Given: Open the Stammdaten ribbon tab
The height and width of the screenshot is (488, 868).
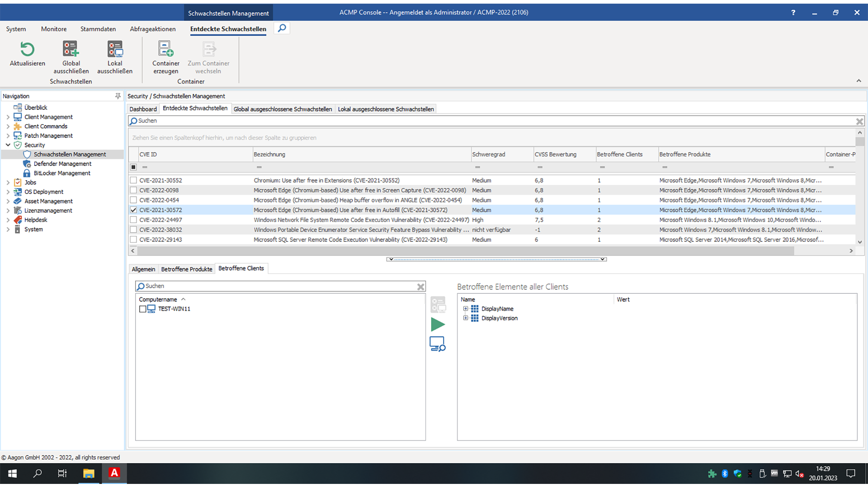Looking at the screenshot, I should coord(98,29).
